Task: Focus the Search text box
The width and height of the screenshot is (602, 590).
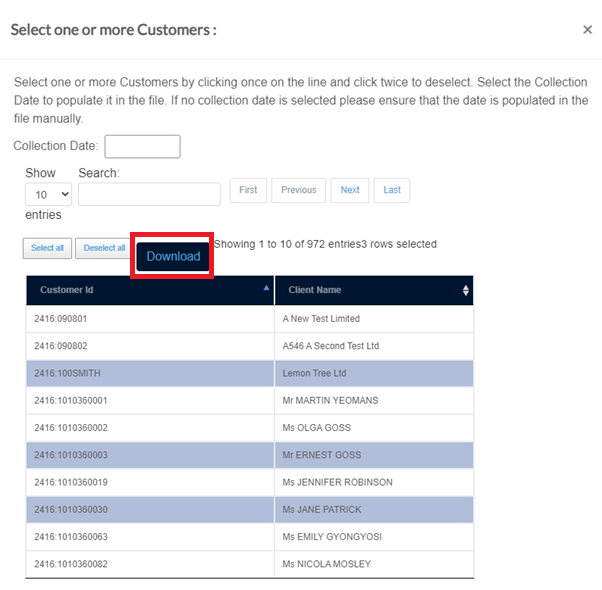Action: 149,194
